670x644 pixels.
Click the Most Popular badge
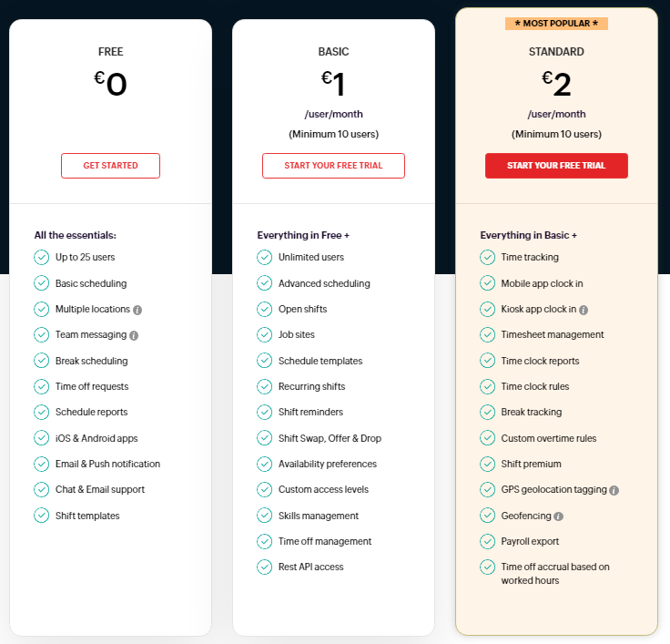[x=556, y=23]
